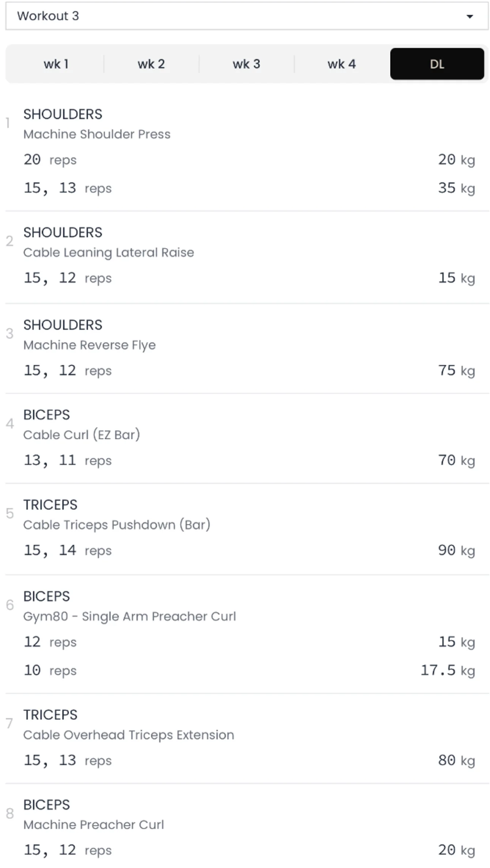Open Cable Triceps Pushdown (Bar) exercise

tap(117, 525)
